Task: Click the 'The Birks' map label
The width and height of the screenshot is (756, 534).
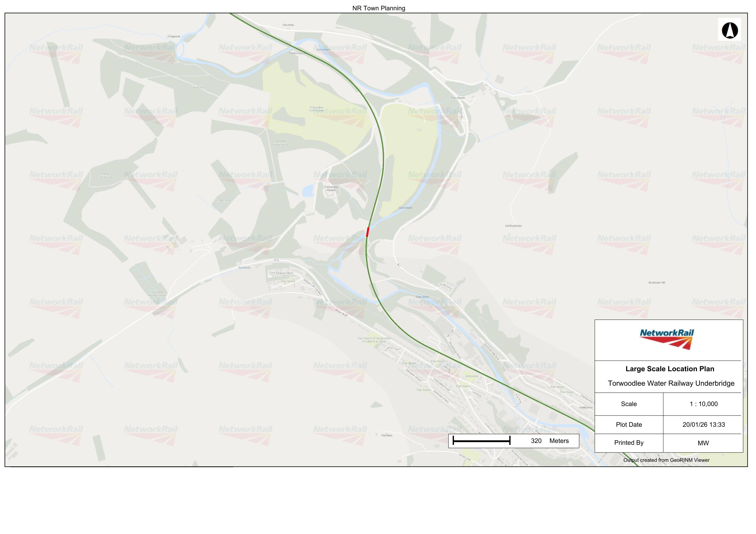Action: [386, 436]
